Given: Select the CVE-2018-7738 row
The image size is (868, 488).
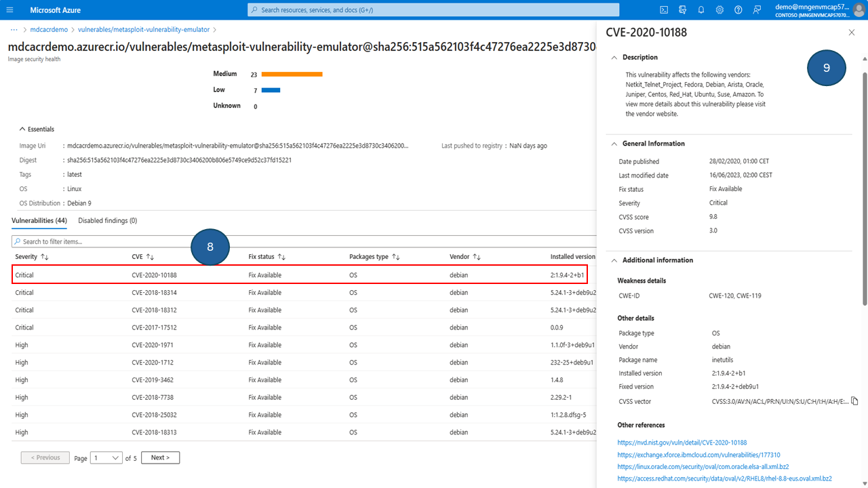Looking at the screenshot, I should [x=304, y=398].
